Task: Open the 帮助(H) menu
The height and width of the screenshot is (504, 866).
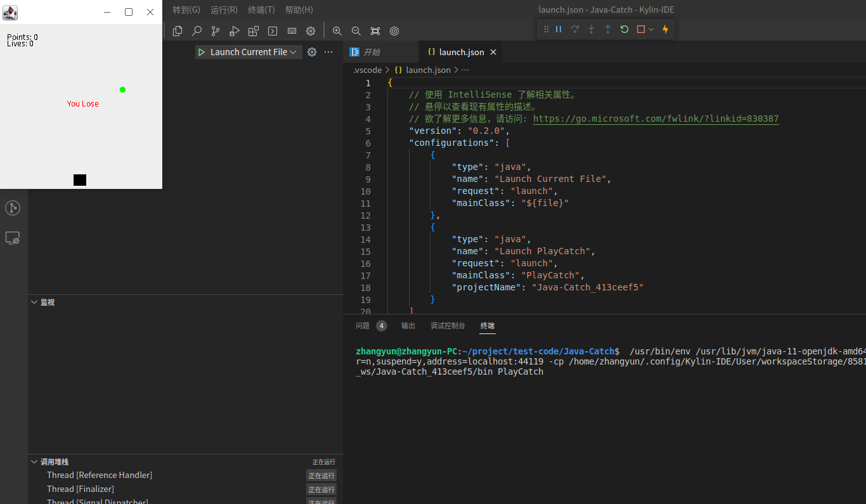Action: 299,10
